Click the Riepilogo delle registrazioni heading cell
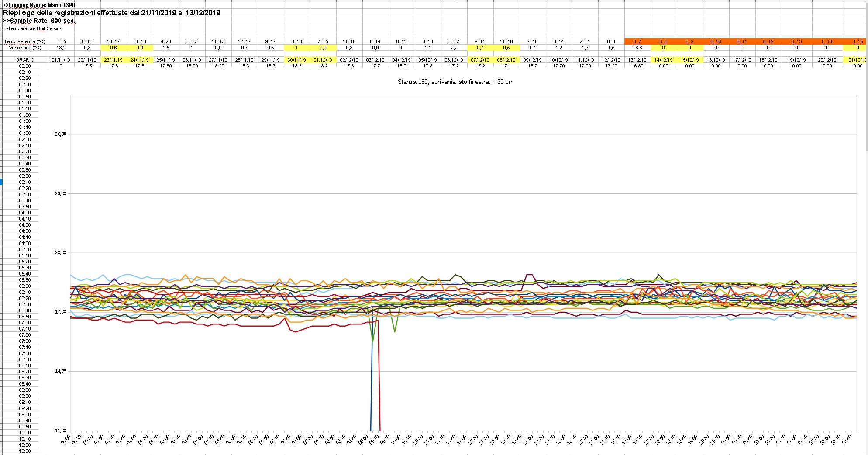Viewport: 868px width, 455px height. [x=111, y=13]
